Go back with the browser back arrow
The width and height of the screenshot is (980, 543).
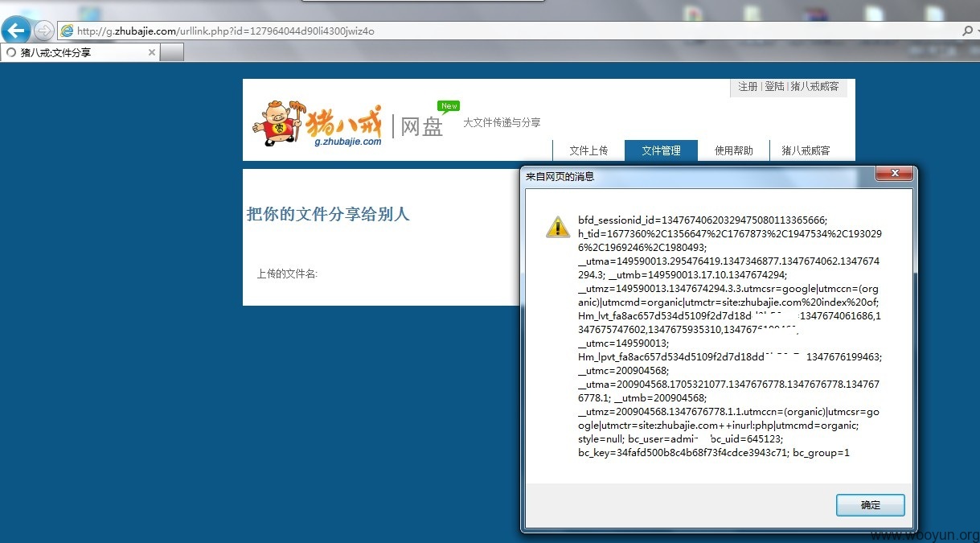(16, 31)
